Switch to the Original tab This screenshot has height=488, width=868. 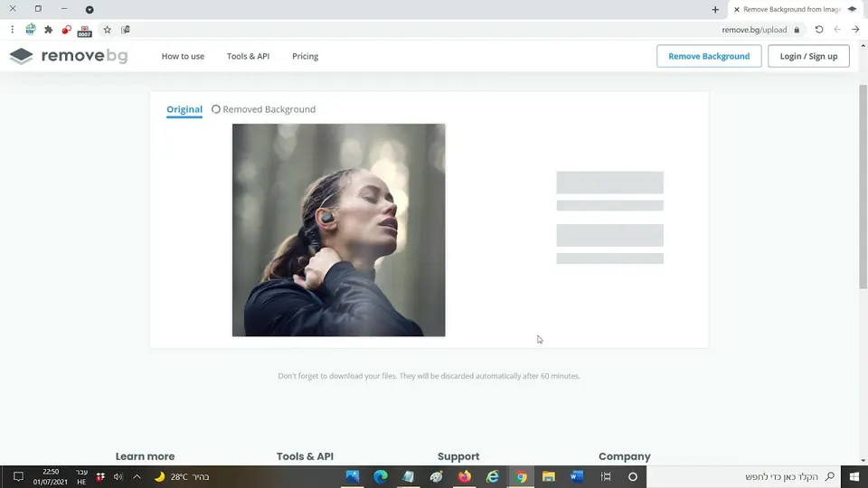[184, 109]
